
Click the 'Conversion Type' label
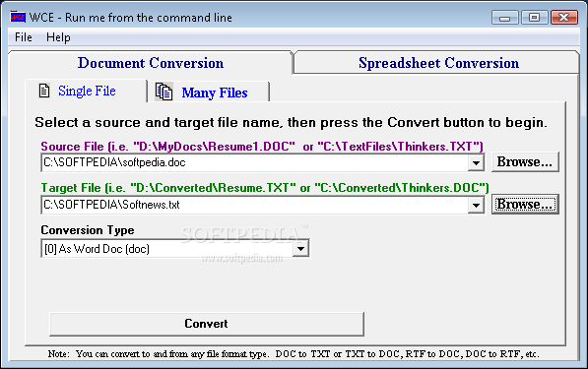(x=88, y=230)
